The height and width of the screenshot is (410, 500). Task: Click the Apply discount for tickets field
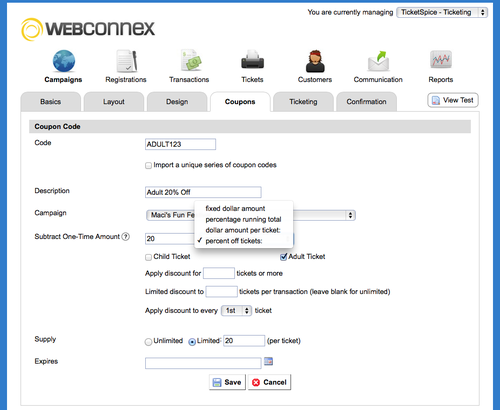[219, 273]
